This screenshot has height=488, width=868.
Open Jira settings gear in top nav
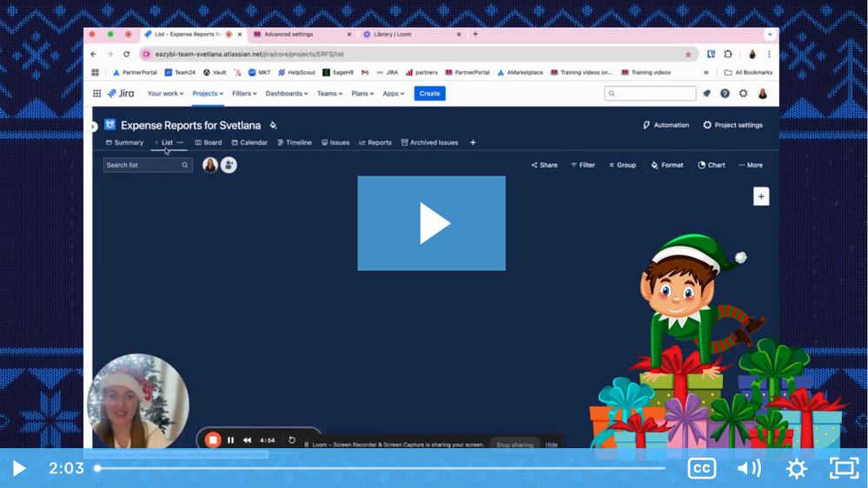[x=743, y=94]
